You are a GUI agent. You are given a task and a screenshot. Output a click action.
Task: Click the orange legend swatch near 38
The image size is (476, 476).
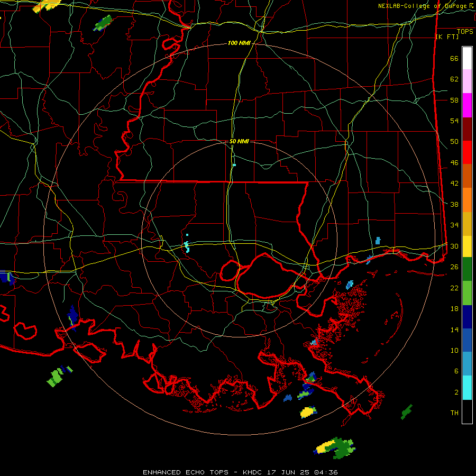[467, 200]
